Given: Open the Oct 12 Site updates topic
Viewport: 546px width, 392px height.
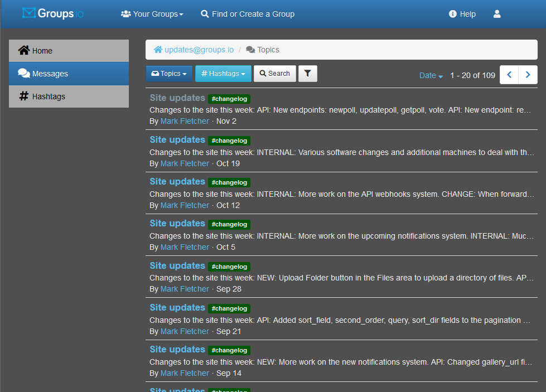Looking at the screenshot, I should [177, 181].
